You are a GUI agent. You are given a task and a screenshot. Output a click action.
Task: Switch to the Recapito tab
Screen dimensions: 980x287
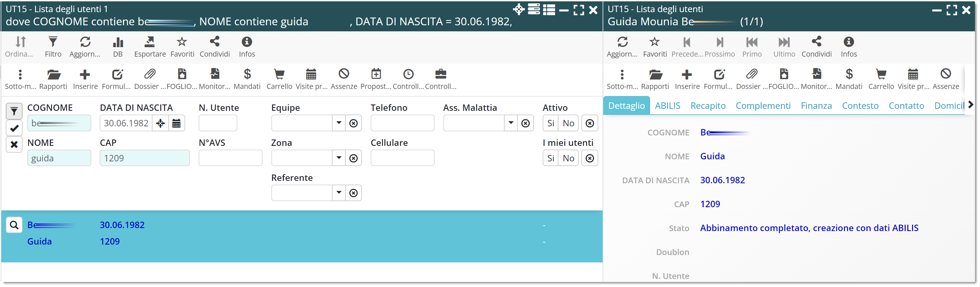708,106
